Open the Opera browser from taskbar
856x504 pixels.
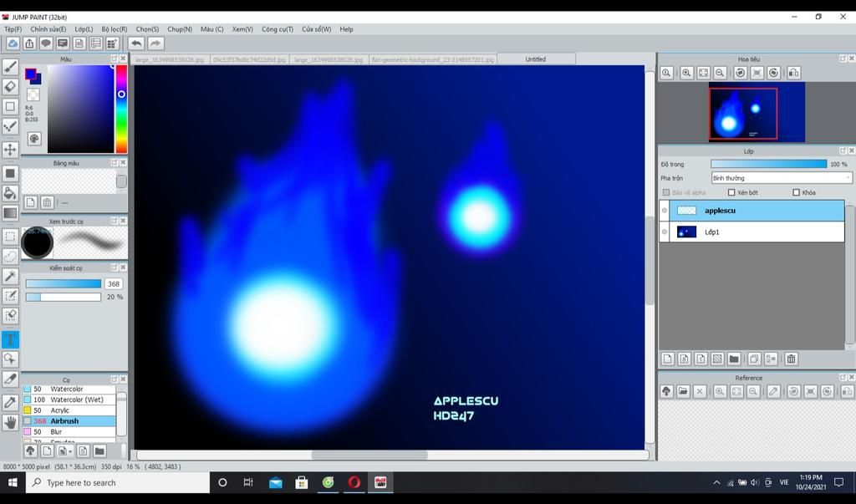coord(354,483)
